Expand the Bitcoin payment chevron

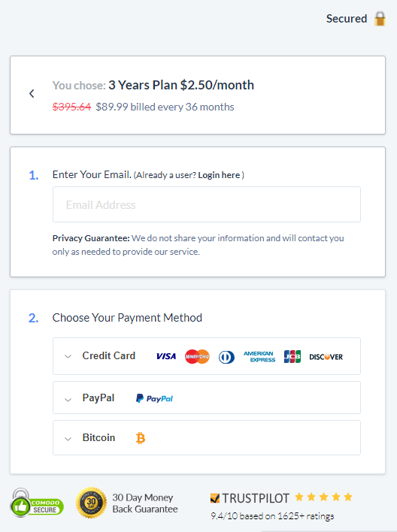click(68, 439)
